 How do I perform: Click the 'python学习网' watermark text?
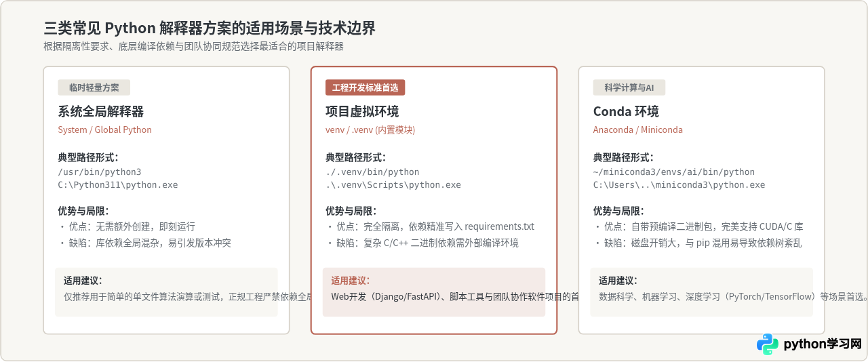tap(823, 344)
